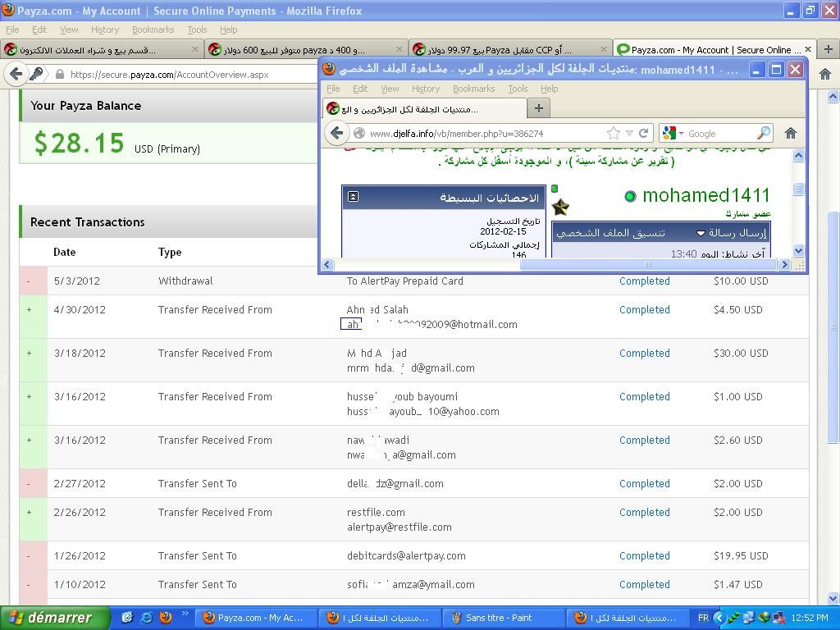Expand hidden tray icons arrow

coord(719,618)
